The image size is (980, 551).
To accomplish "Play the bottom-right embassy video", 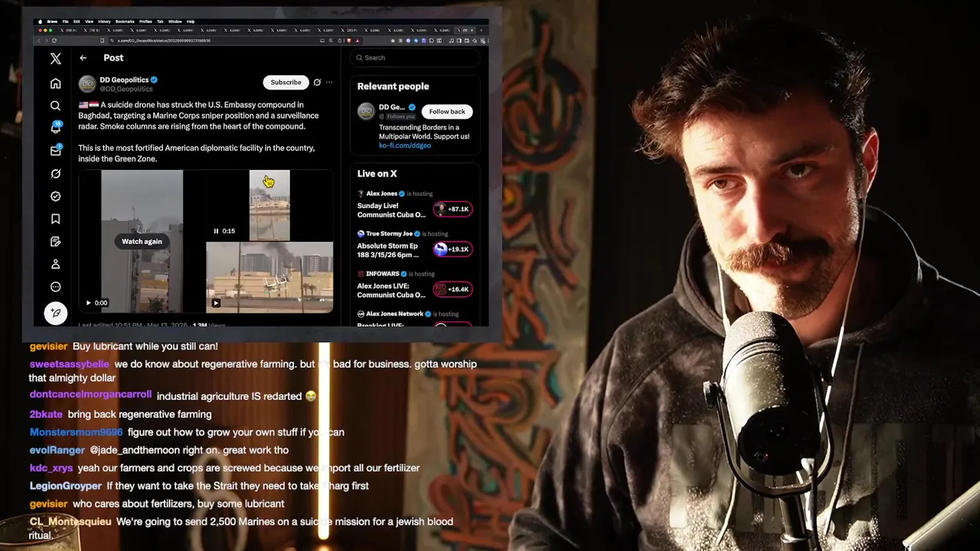I will (216, 303).
